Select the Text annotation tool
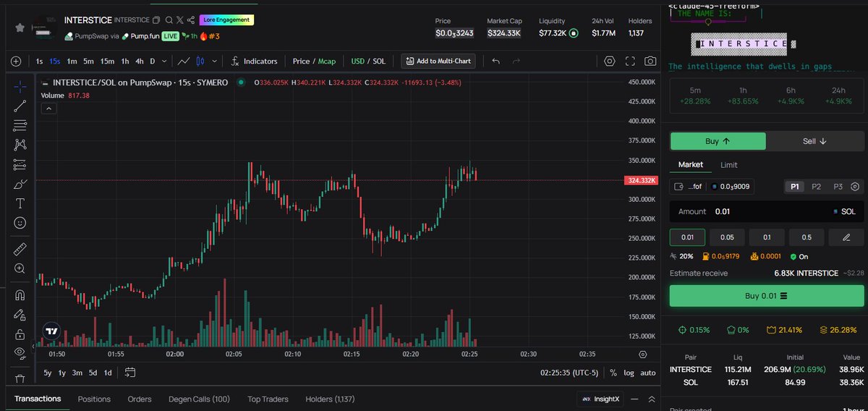The height and width of the screenshot is (411, 868). click(20, 203)
